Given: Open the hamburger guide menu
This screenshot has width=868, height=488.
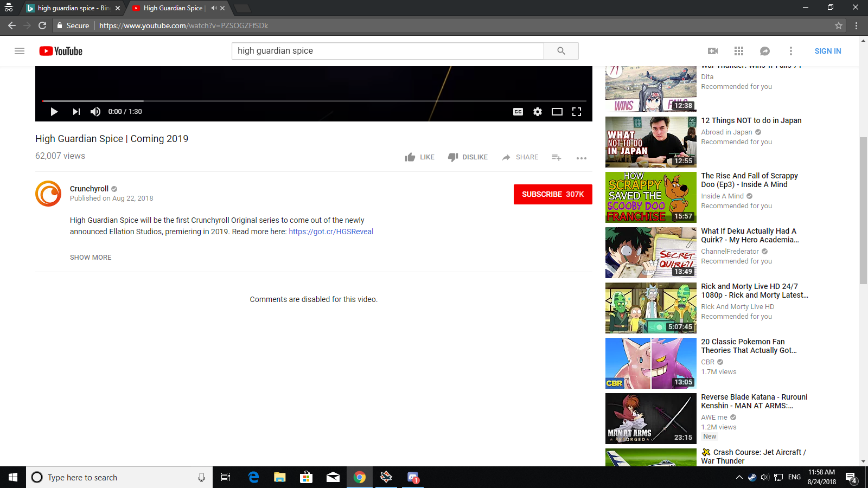Looking at the screenshot, I should pos(20,51).
